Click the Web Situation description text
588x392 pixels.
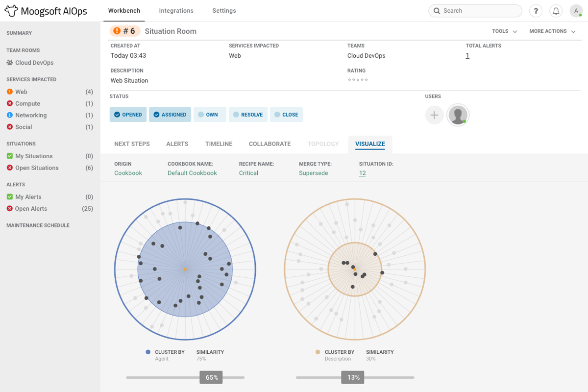129,81
